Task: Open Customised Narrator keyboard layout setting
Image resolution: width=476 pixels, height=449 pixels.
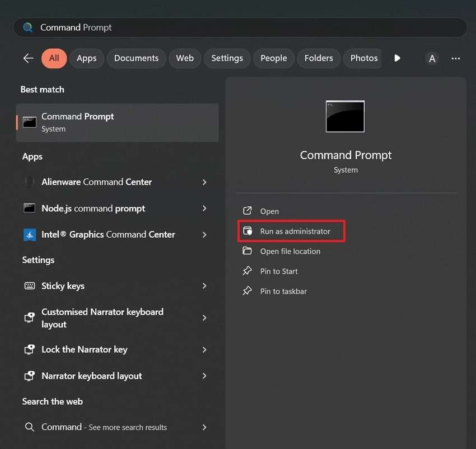Action: pos(117,318)
